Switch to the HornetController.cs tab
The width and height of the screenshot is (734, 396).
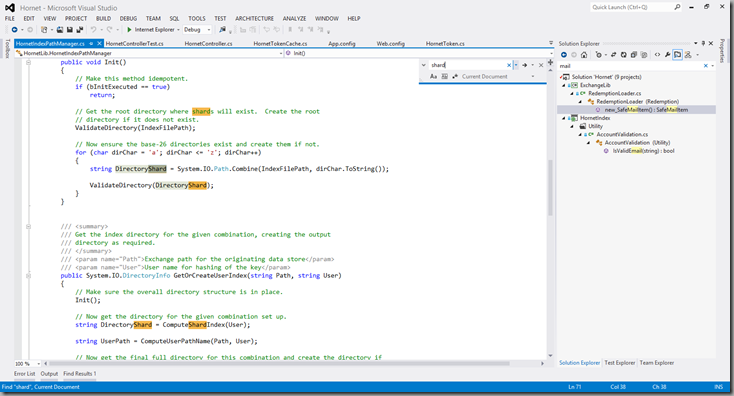click(x=208, y=44)
